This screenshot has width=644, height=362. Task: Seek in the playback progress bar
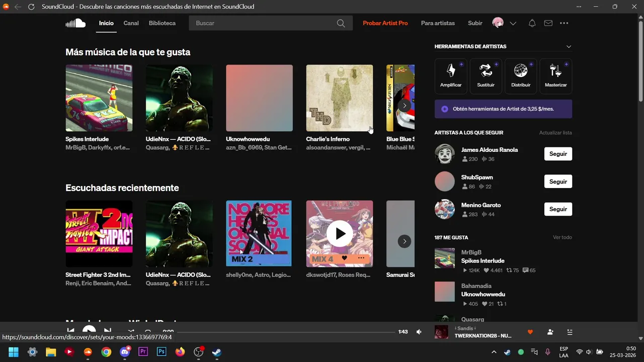(286, 332)
